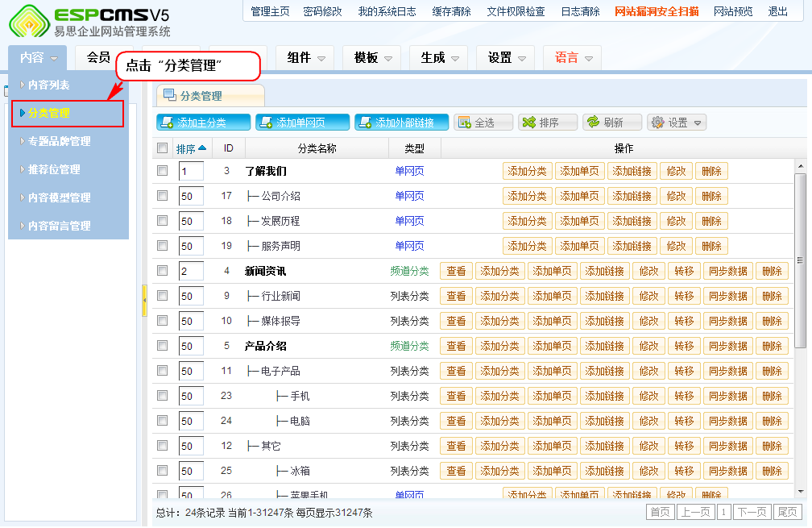
Task: Toggle the header select-all checkbox
Action: pyautogui.click(x=163, y=148)
